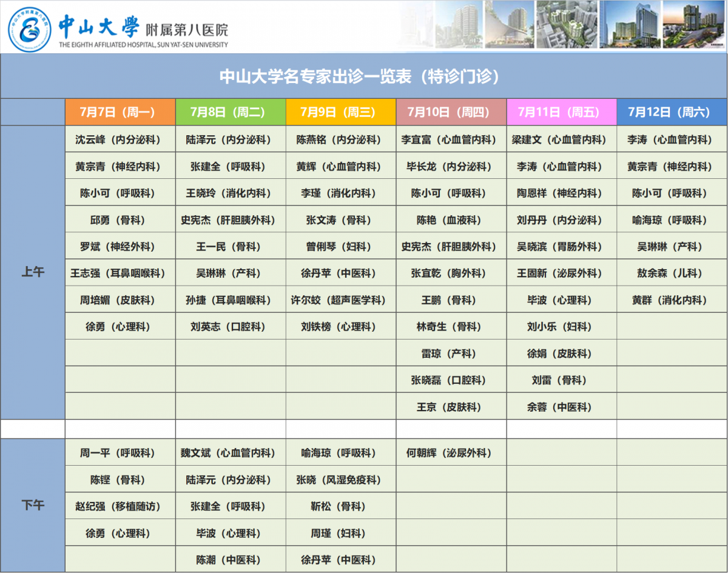Click the cell 周一平（呼吸科）
728x573 pixels.
tap(120, 452)
